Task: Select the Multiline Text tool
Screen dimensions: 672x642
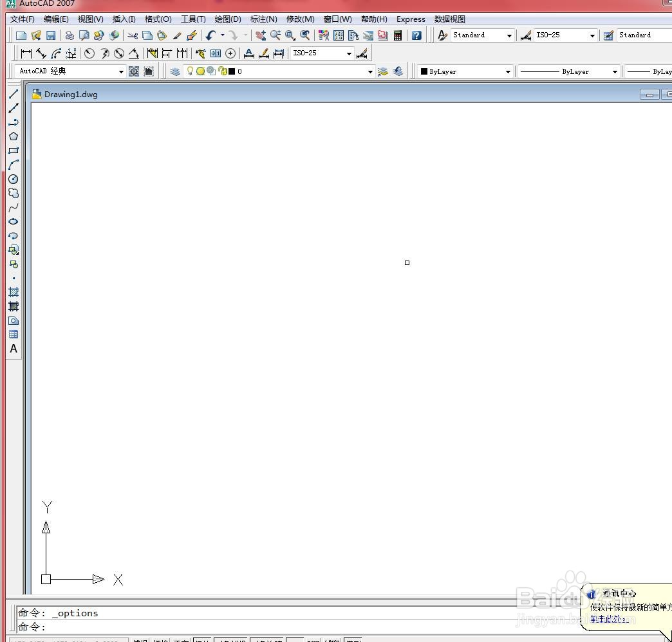Action: [x=14, y=349]
